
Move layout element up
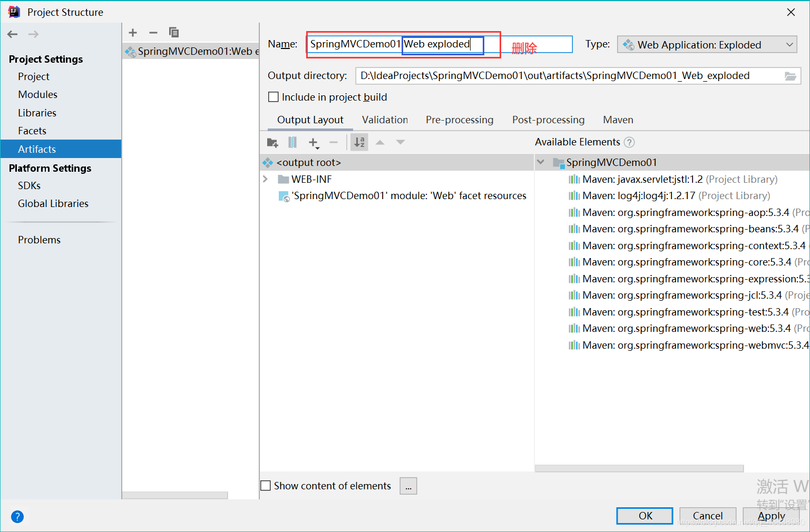[x=380, y=142]
